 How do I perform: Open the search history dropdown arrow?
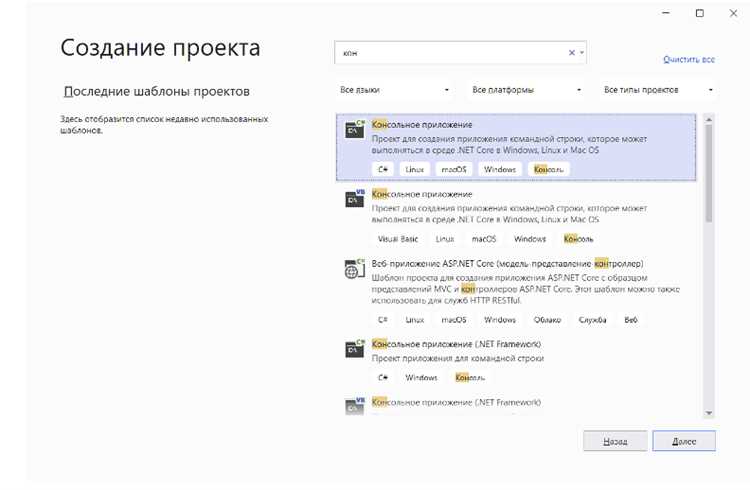point(582,53)
